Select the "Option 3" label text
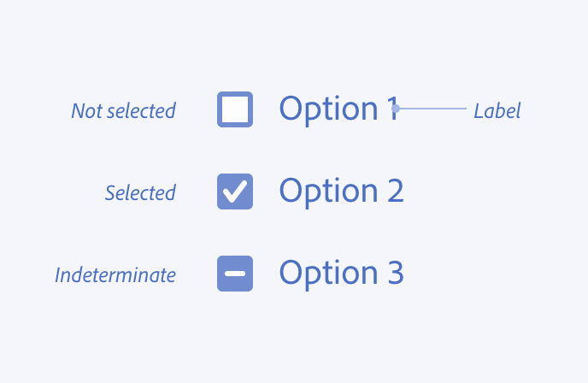The image size is (588, 383). [x=341, y=274]
